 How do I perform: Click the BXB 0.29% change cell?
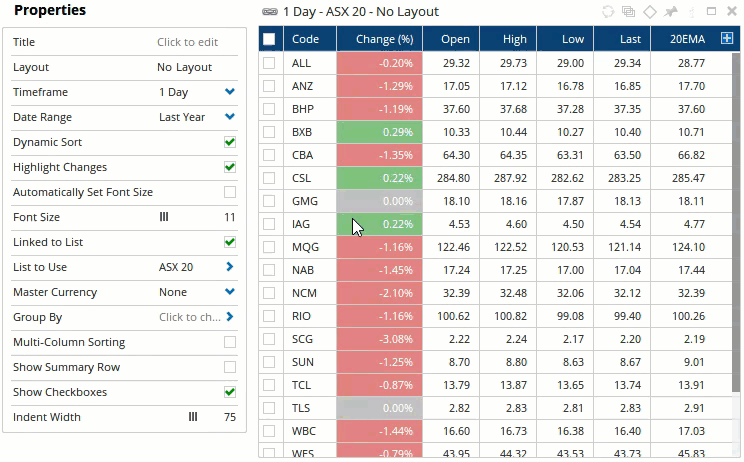click(x=380, y=132)
